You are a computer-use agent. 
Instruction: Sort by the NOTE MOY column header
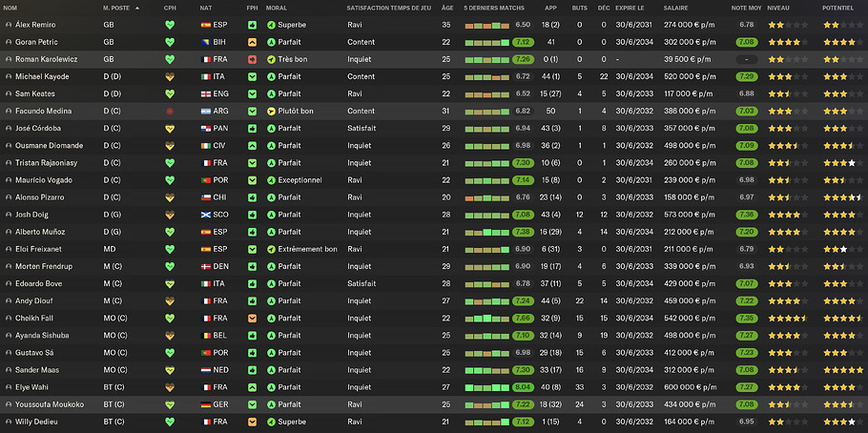pyautogui.click(x=745, y=8)
